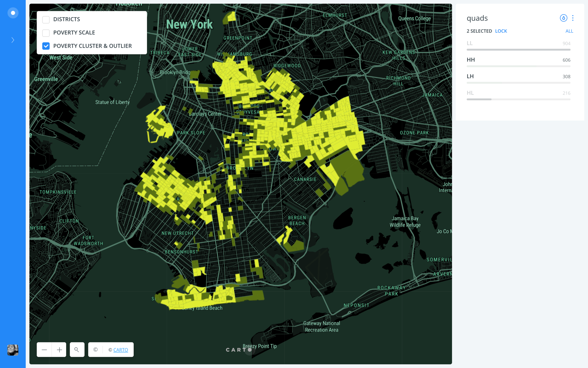Screen dimensions: 588x368
Task: Enable the Poverty Scale layer checkbox
Action: pos(46,33)
